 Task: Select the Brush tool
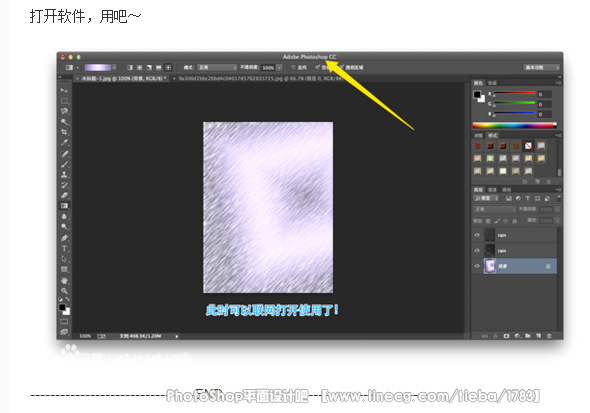point(64,164)
